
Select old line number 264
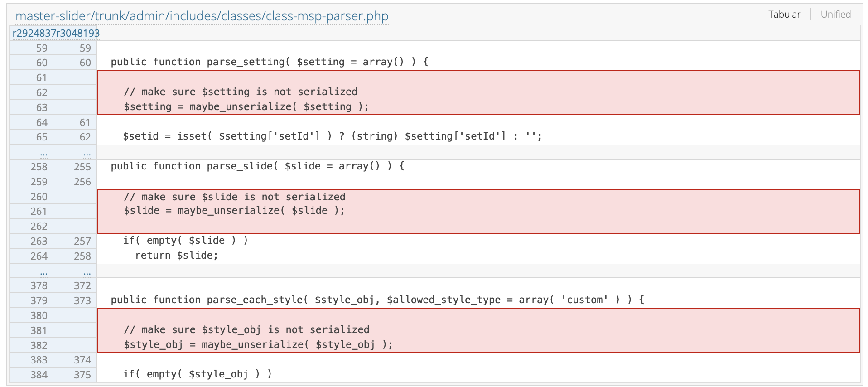(x=39, y=256)
